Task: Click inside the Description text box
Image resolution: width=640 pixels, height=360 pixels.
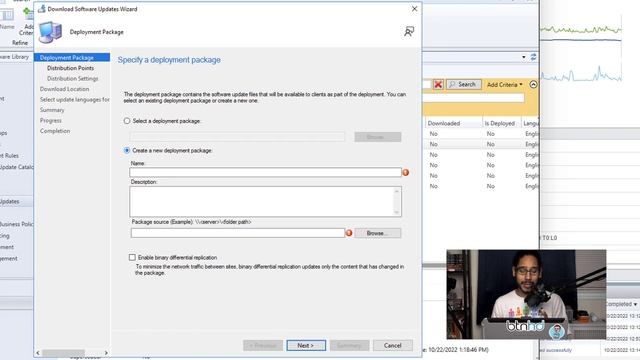Action: pos(262,201)
